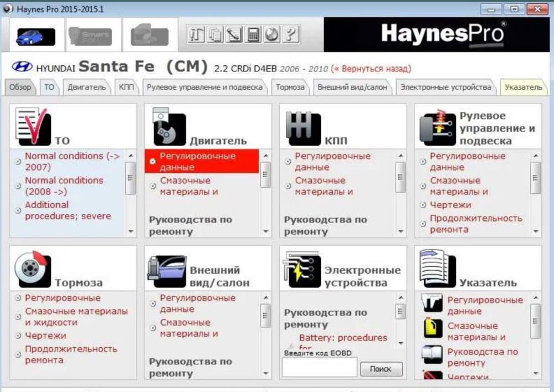554x392 pixels.
Task: Click the yellow oil canister icon in Указатель
Action: pos(433,328)
